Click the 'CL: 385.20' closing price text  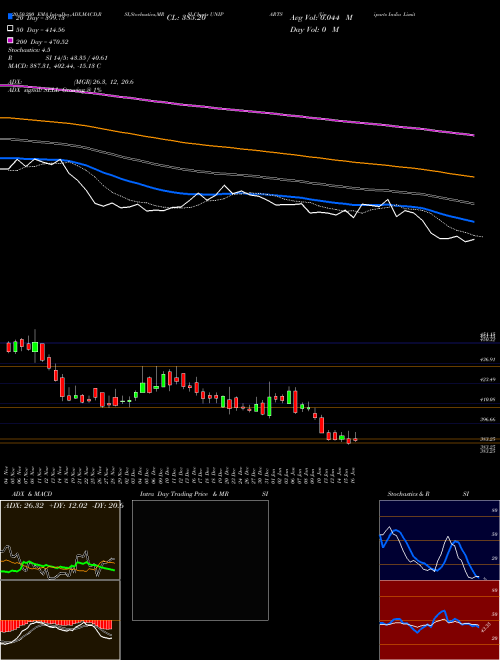click(x=186, y=18)
